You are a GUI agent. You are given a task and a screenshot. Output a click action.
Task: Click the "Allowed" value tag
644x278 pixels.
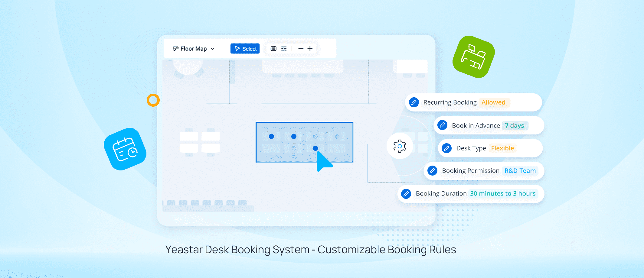coord(494,102)
